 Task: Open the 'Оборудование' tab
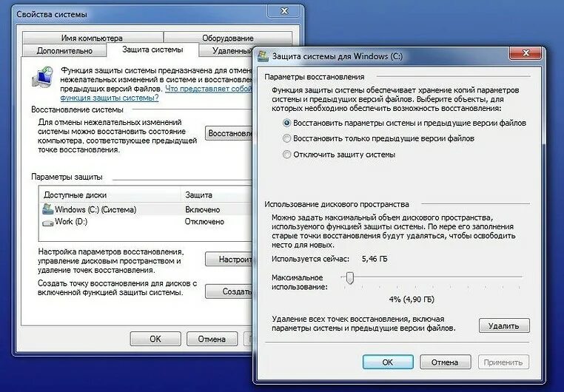(228, 38)
